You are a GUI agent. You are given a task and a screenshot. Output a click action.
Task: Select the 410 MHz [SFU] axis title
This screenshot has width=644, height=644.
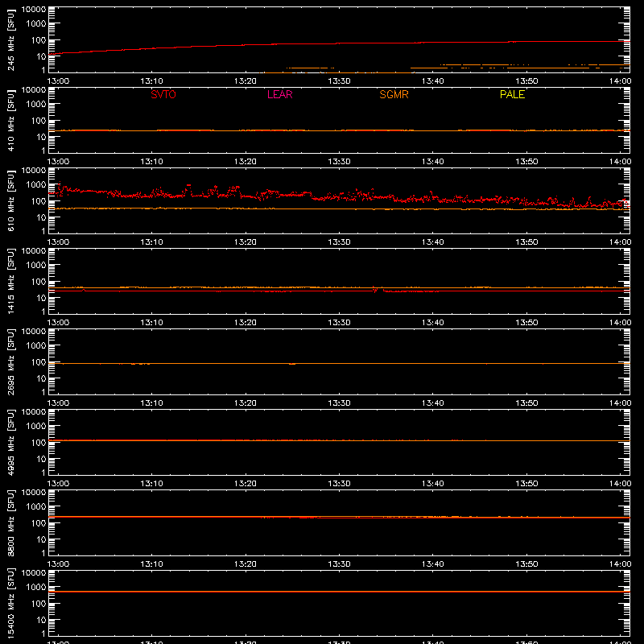[x=10, y=120]
